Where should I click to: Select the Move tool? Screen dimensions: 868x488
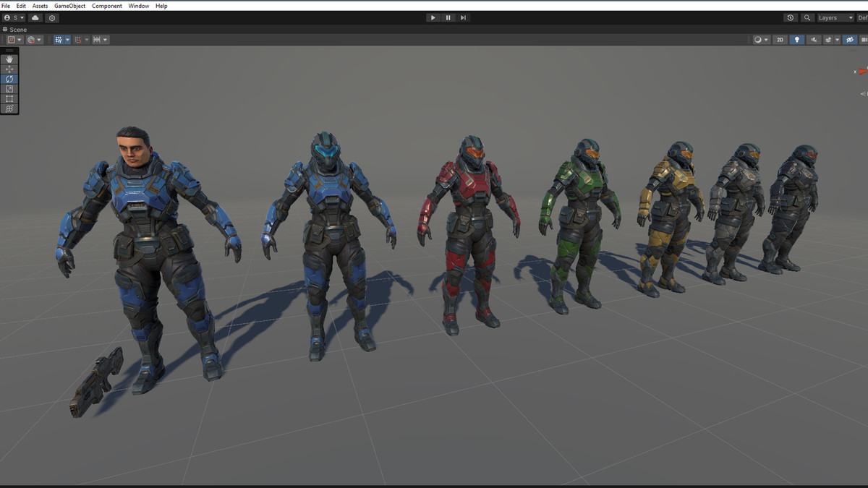click(x=9, y=69)
